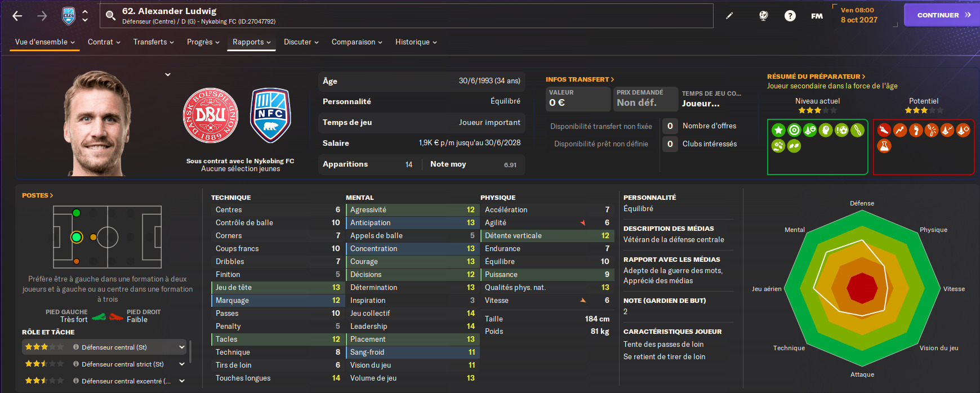This screenshot has width=980, height=393.
Task: Click the forward navigation arrow
Action: (42, 16)
